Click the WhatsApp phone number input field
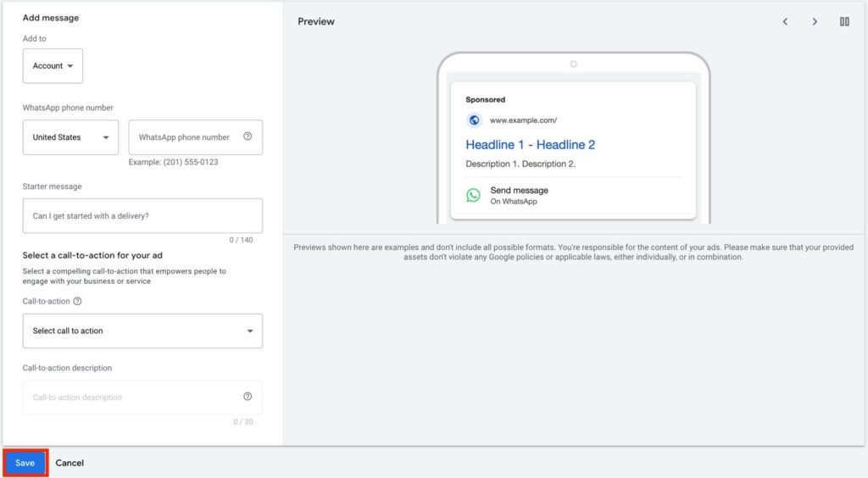868x478 pixels. click(186, 137)
